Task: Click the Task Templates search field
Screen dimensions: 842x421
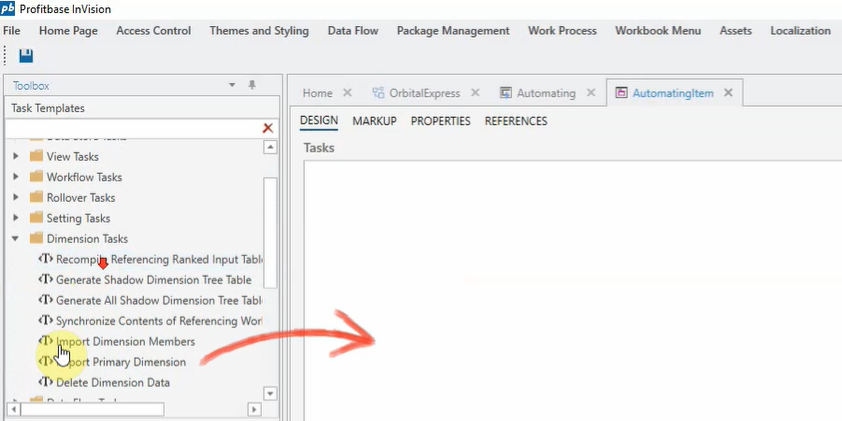Action: click(x=133, y=128)
